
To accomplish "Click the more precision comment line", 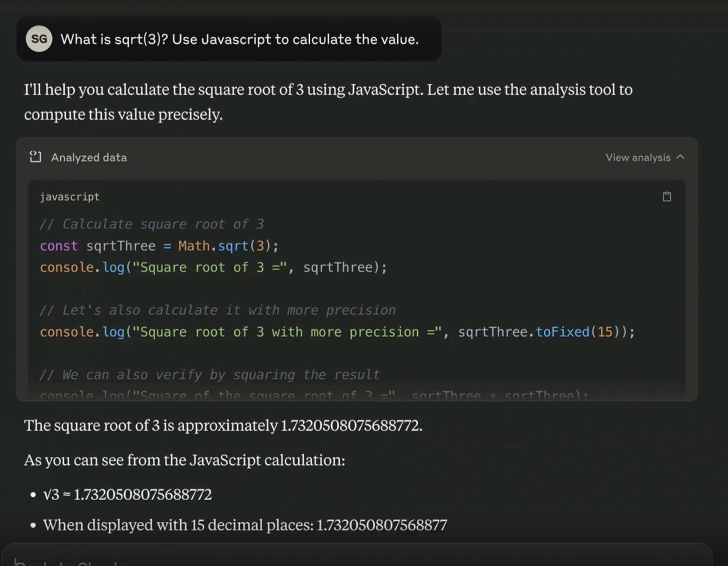I will (x=217, y=310).
